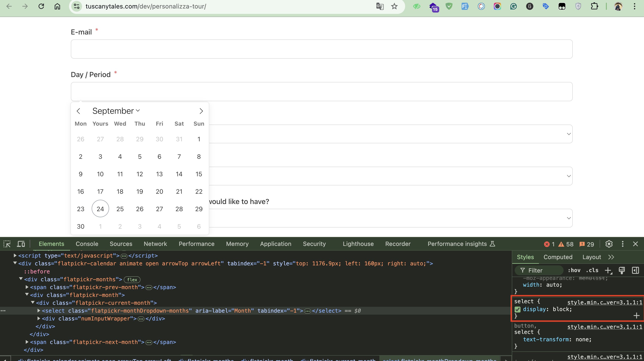This screenshot has height=361, width=644.
Task: Open DevTools more options menu
Action: click(x=622, y=244)
